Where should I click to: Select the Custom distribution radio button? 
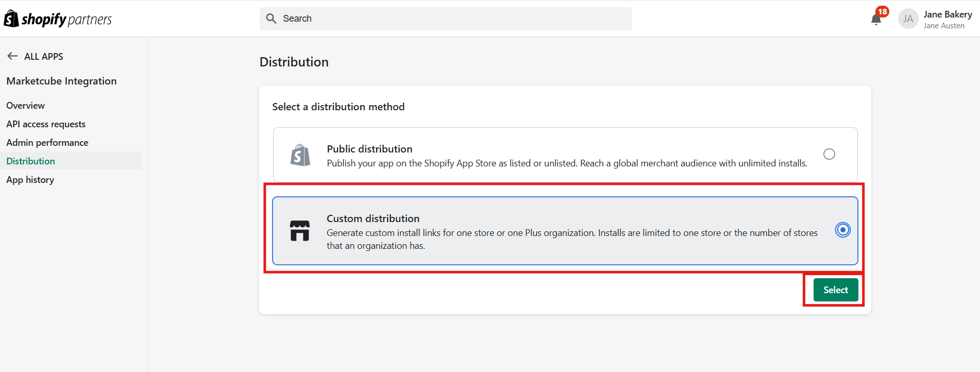tap(843, 230)
